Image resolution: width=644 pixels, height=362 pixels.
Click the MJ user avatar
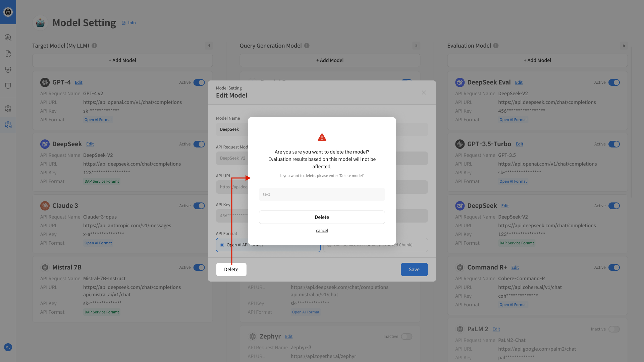tap(8, 347)
